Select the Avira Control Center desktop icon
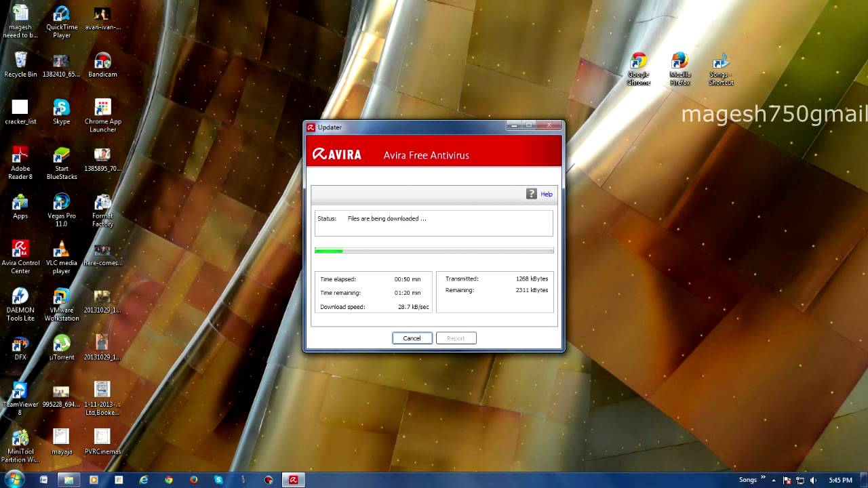 click(20, 258)
